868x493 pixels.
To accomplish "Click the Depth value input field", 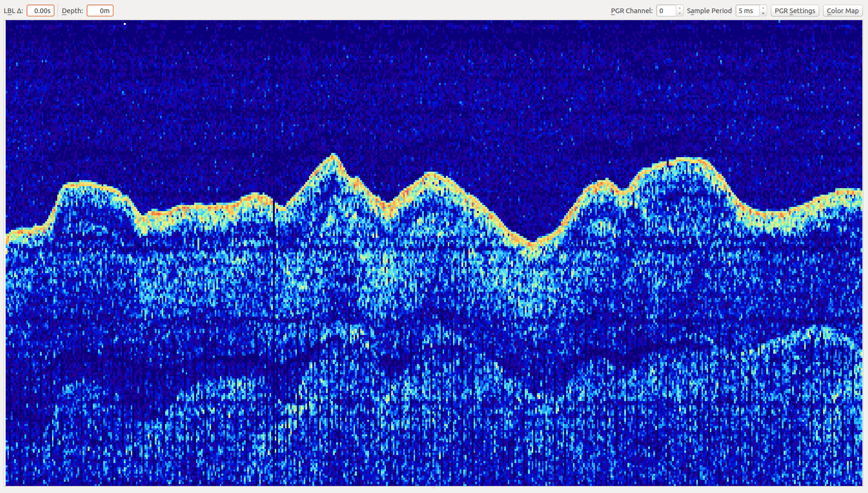I will [x=100, y=11].
